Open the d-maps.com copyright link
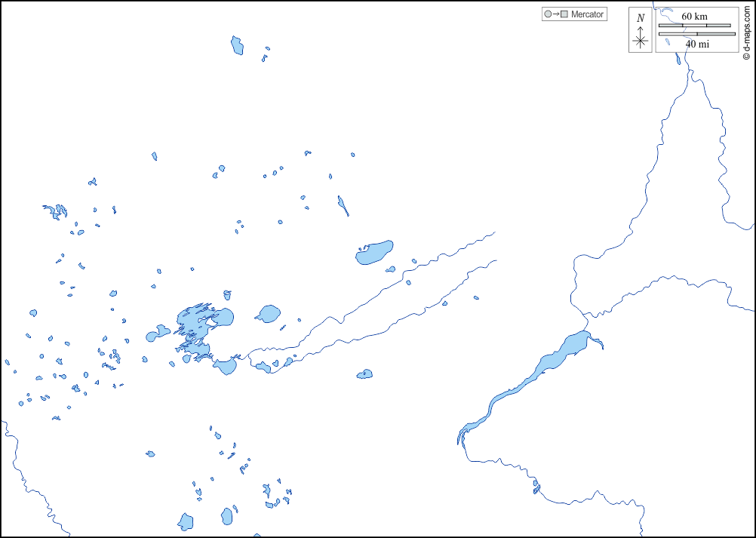The height and width of the screenshot is (538, 756). pyautogui.click(x=745, y=30)
